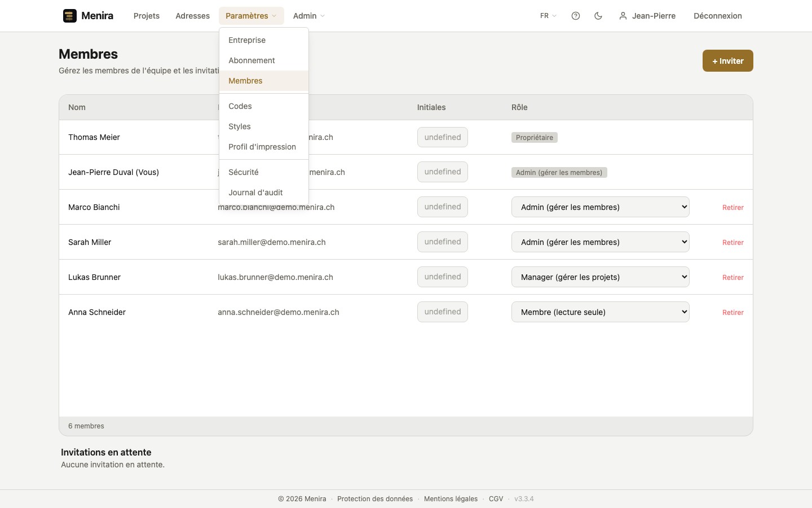Image resolution: width=812 pixels, height=508 pixels.
Task: Click the 6 membres count text
Action: point(86,426)
